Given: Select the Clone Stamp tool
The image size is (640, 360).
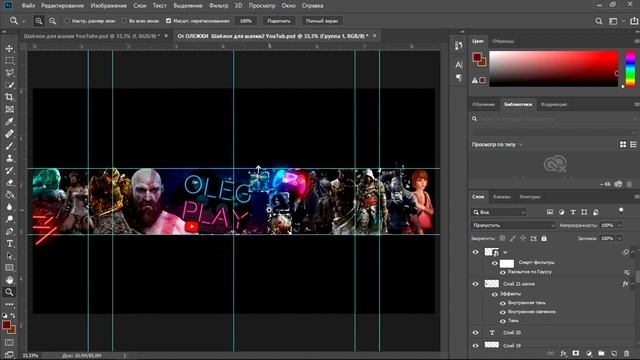Looking at the screenshot, I should click(9, 158).
